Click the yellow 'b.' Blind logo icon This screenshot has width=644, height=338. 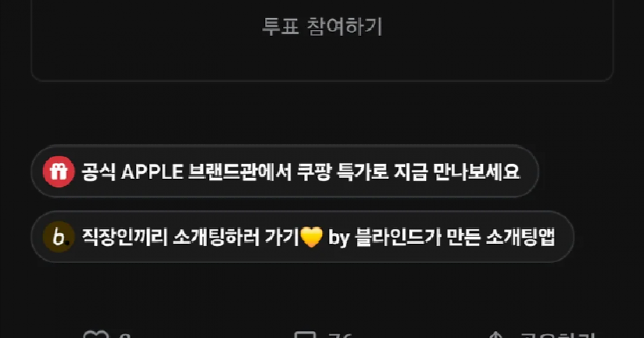[x=58, y=237]
